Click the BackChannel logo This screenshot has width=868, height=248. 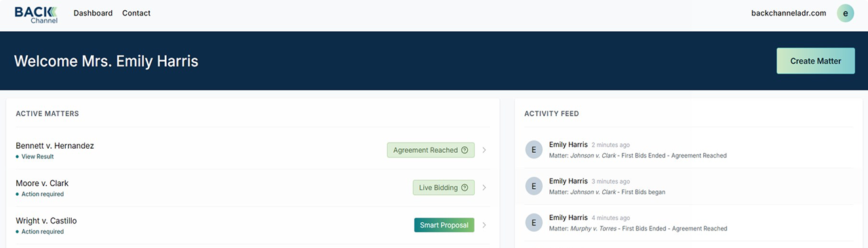point(36,14)
